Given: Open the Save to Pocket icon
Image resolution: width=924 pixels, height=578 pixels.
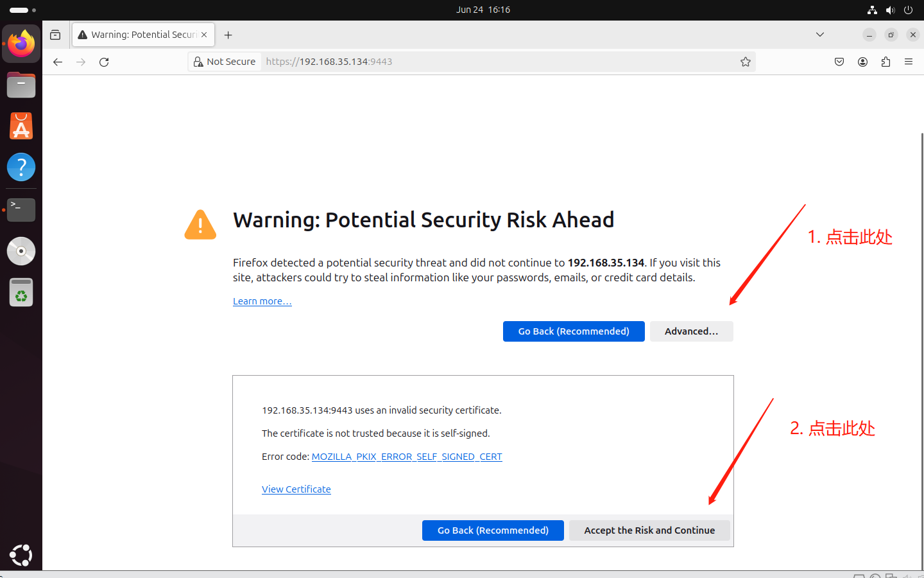Looking at the screenshot, I should click(x=839, y=62).
